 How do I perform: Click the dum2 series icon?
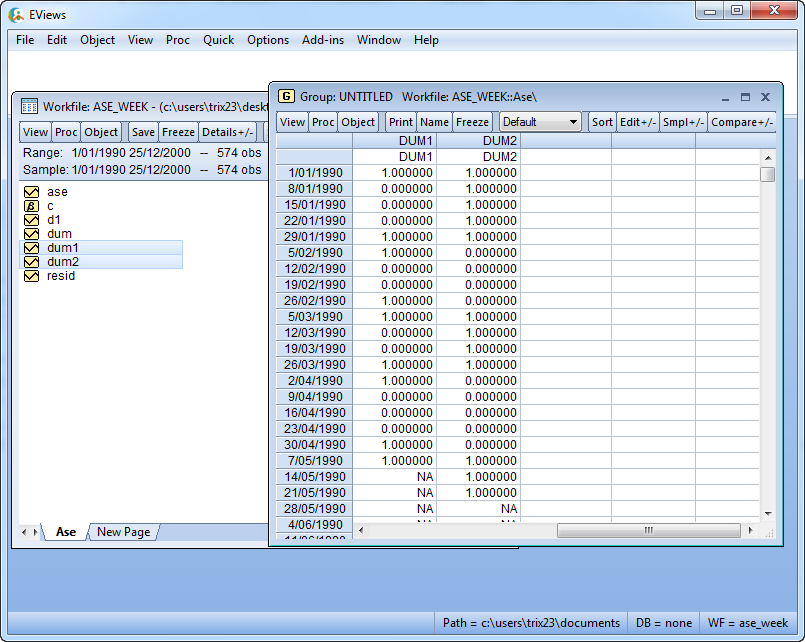tap(31, 262)
